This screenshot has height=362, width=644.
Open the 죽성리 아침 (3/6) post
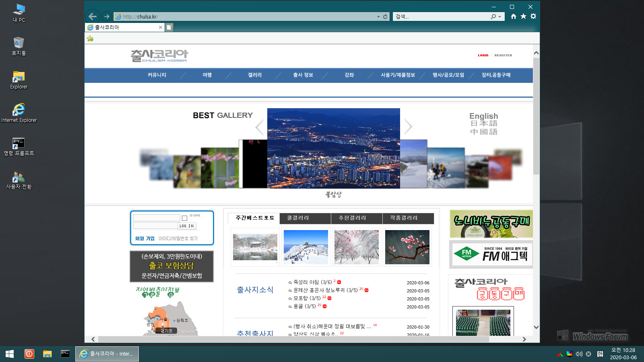312,282
